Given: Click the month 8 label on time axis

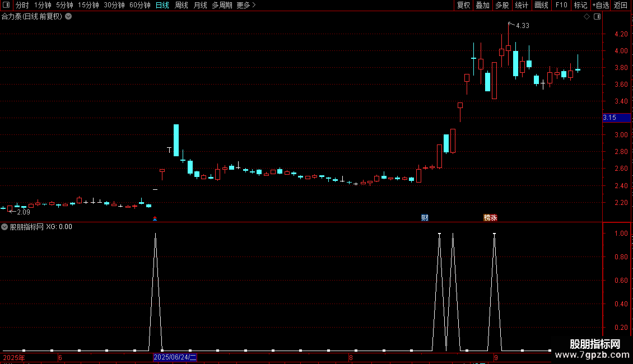Looking at the screenshot, I should 351,357.
